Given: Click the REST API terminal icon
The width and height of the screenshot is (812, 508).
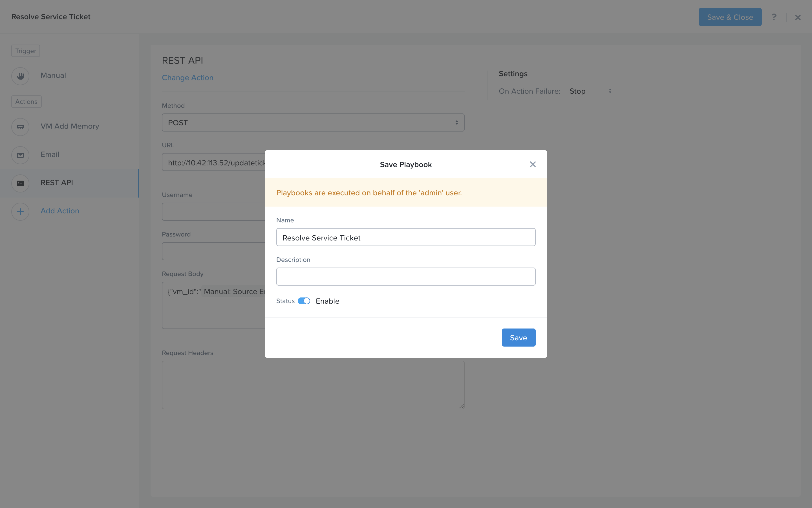Looking at the screenshot, I should pyautogui.click(x=20, y=183).
